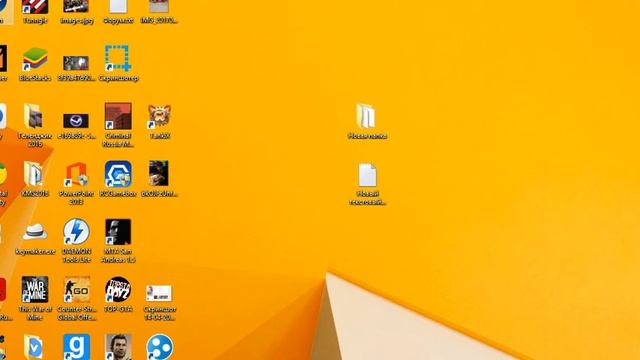This screenshot has height=360, width=640.
Task: Click the 'keymaker.exe' label text
Action: [x=35, y=252]
